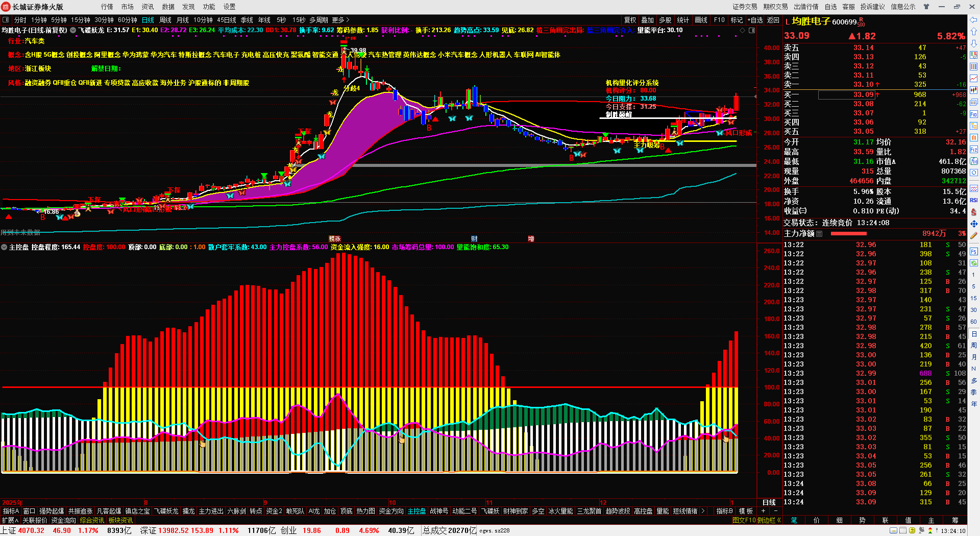This screenshot has width=980, height=536.
Task: Click the up arrow icon in right sidebar
Action: (x=974, y=32)
